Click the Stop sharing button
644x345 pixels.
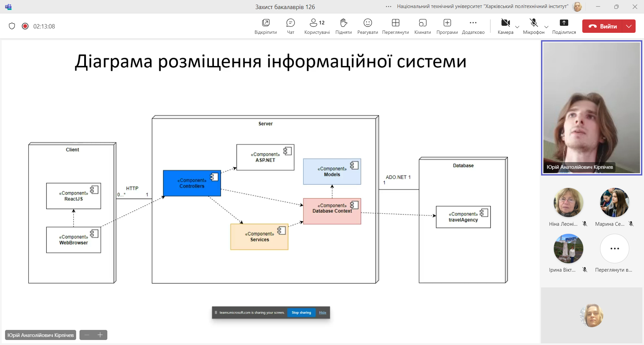pyautogui.click(x=301, y=313)
